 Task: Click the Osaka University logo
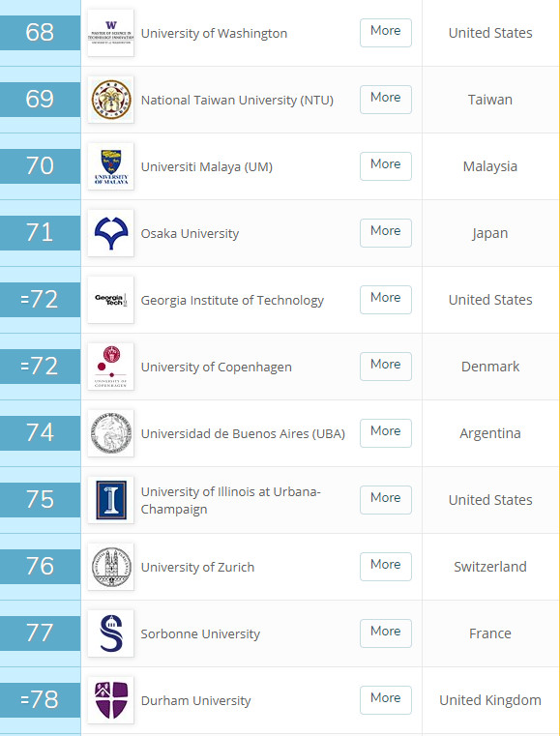point(111,233)
